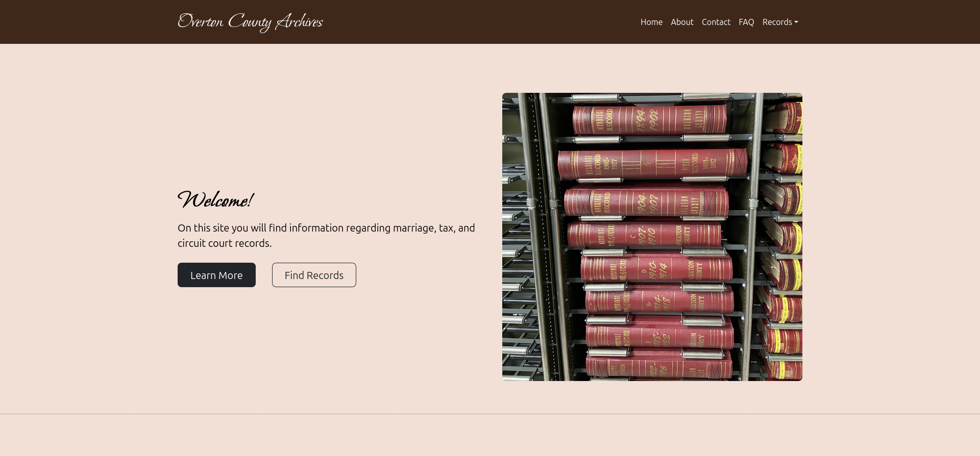Navigate to the FAQ page

coord(746,22)
